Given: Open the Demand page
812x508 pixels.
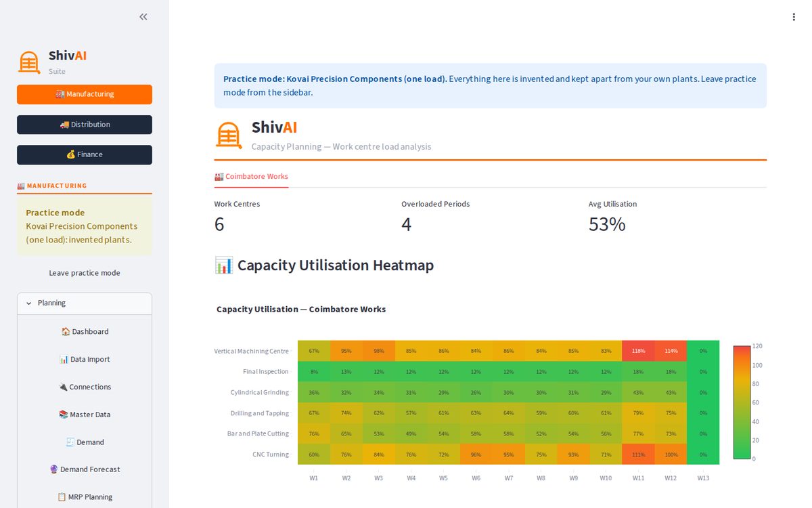Looking at the screenshot, I should pyautogui.click(x=85, y=442).
